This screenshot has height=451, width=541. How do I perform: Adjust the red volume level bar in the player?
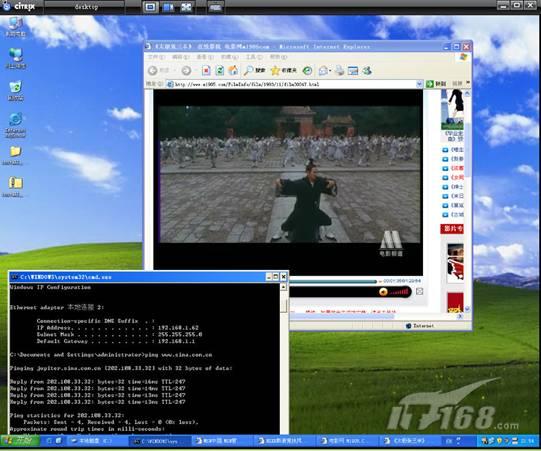point(399,292)
